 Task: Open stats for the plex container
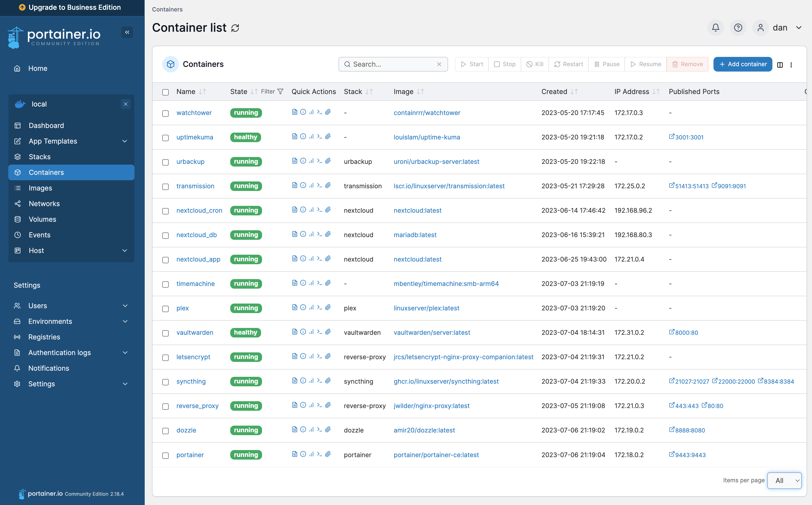point(311,307)
